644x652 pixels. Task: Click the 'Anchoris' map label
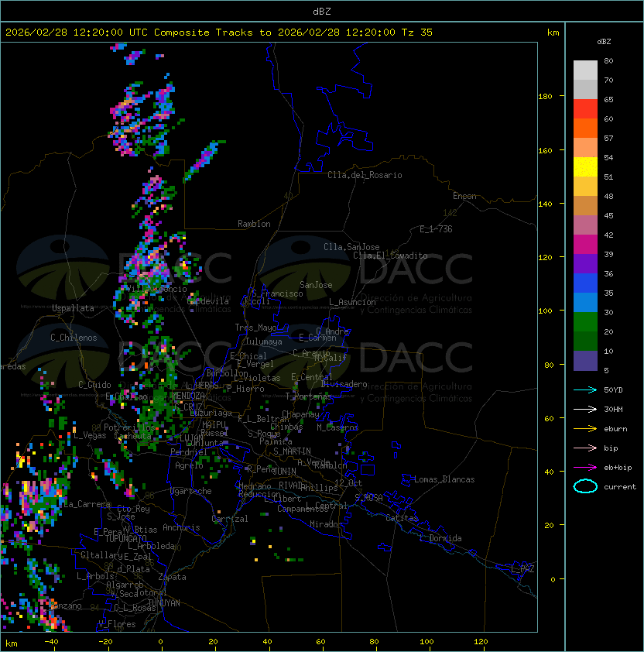181,527
